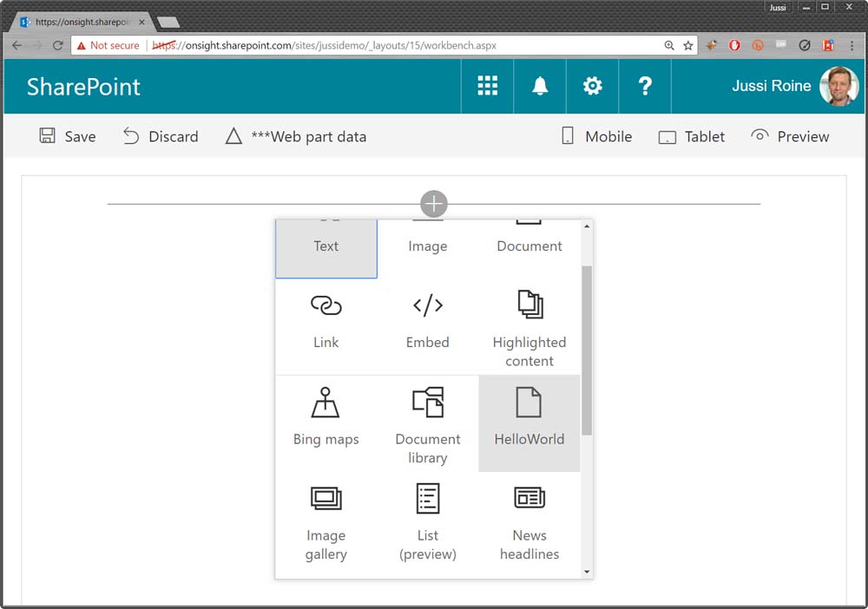Open the SharePoint app launcher grid
The width and height of the screenshot is (868, 609).
click(488, 86)
